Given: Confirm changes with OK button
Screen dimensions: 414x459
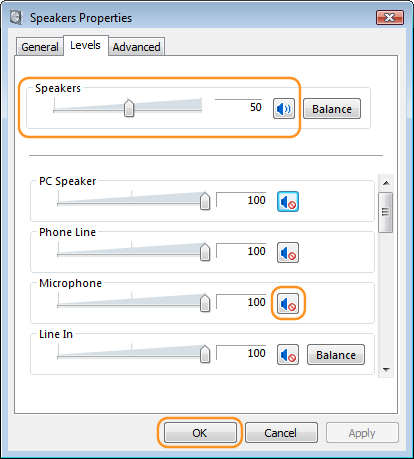Looking at the screenshot, I should point(200,433).
